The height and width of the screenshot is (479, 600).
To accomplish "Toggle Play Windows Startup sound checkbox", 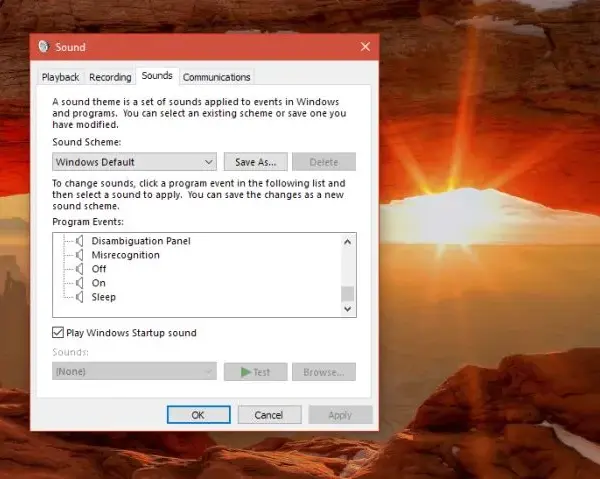I will point(58,332).
